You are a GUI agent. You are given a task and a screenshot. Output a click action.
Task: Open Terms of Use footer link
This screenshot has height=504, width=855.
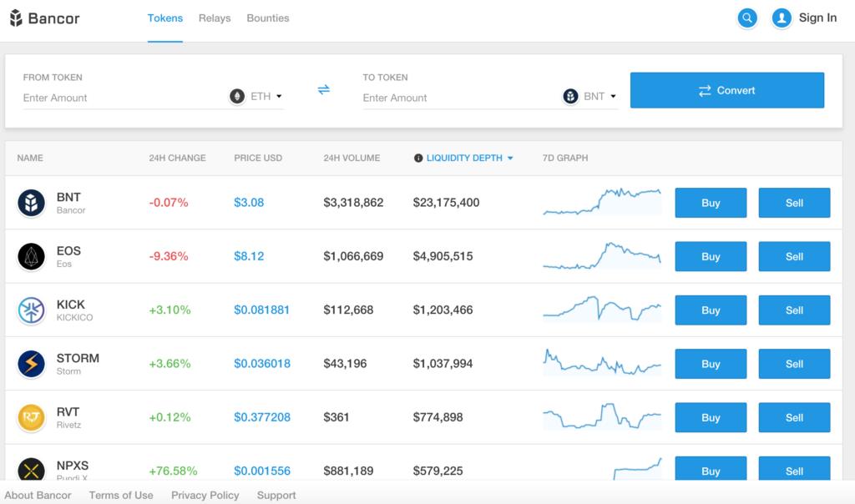pyautogui.click(x=121, y=496)
